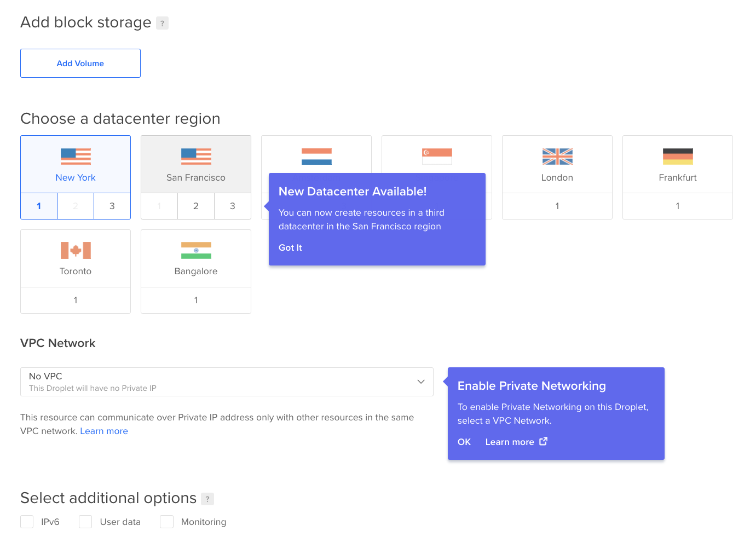Select the San Francisco region flag

(x=196, y=157)
